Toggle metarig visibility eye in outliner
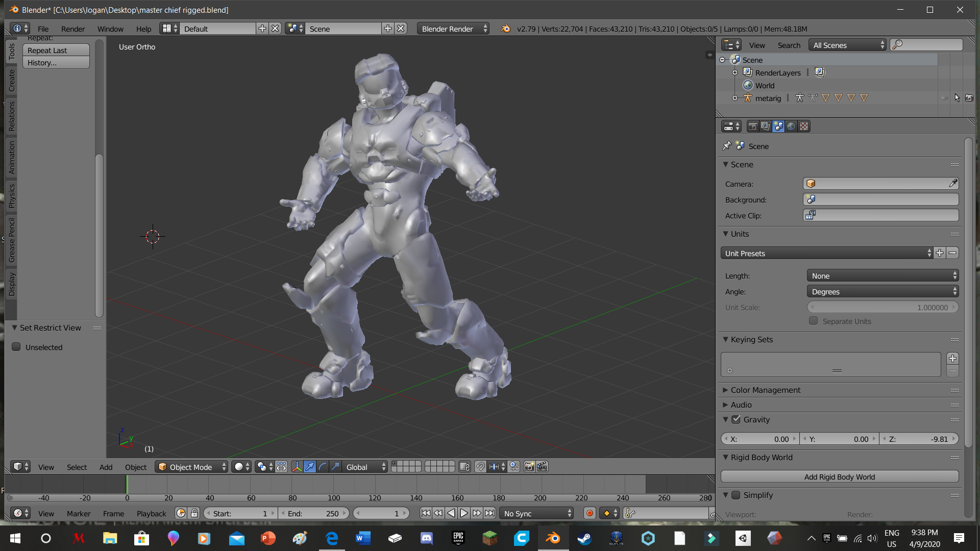The width and height of the screenshot is (980, 551). coord(944,98)
